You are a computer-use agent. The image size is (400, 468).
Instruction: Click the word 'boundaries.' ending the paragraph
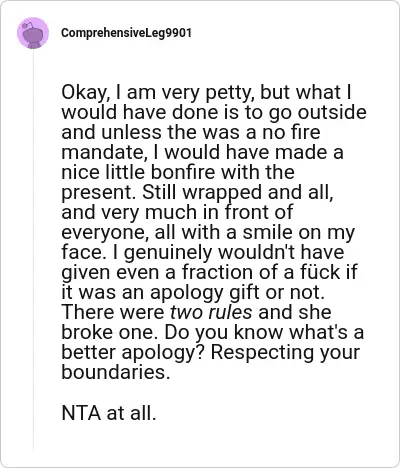[116, 372]
